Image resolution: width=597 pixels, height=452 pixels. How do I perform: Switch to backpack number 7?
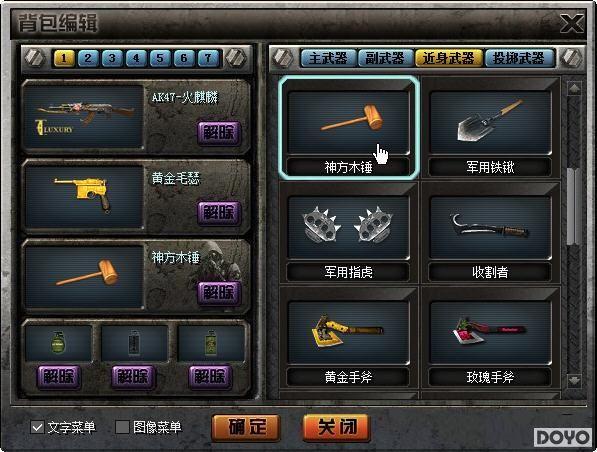click(208, 58)
